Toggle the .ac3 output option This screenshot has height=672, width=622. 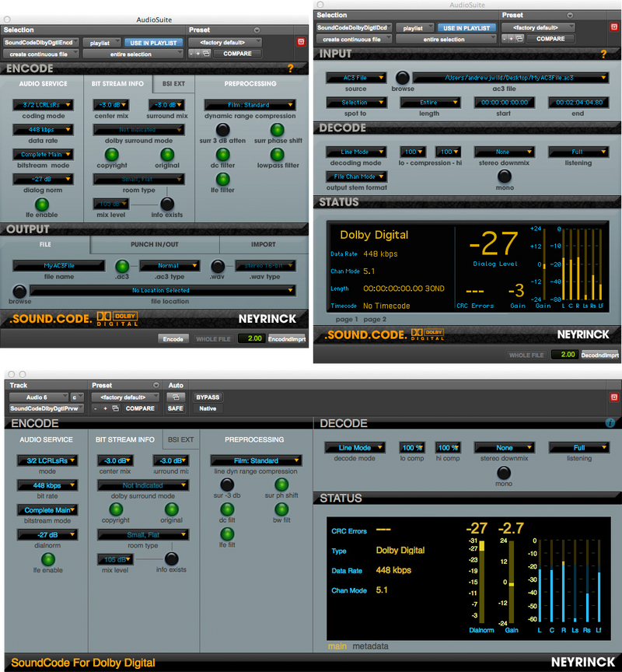tap(122, 266)
